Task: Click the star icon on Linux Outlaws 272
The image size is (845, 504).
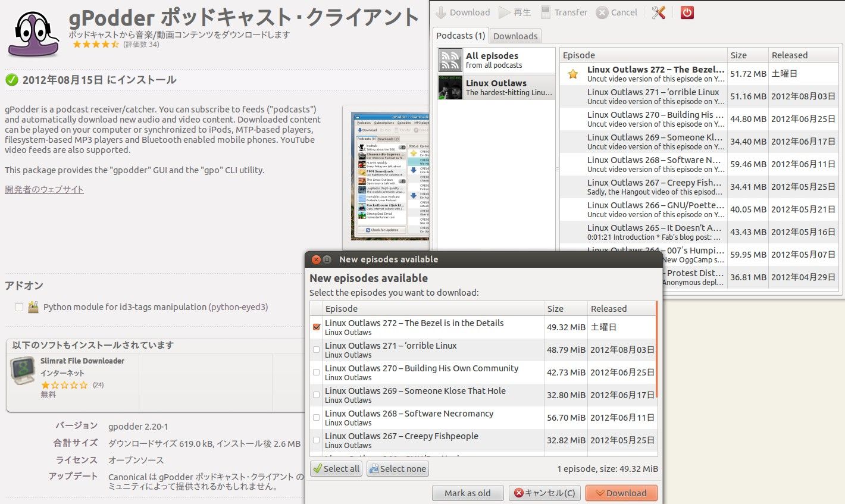Action: pyautogui.click(x=573, y=74)
